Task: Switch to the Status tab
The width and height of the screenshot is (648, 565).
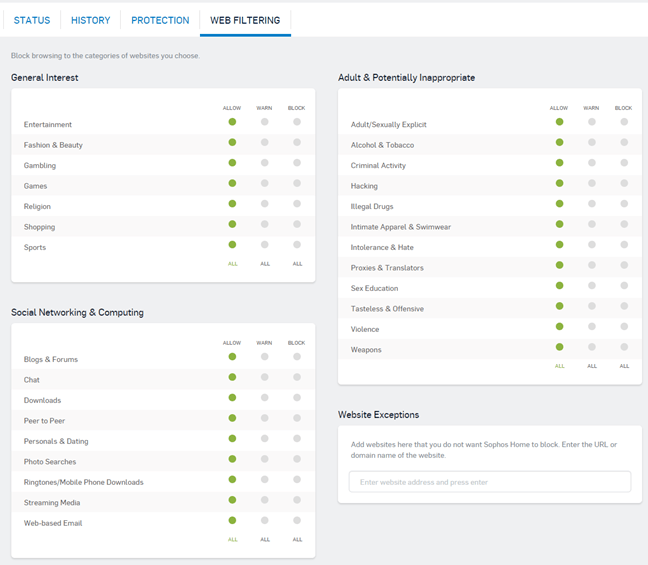Action: [32, 20]
